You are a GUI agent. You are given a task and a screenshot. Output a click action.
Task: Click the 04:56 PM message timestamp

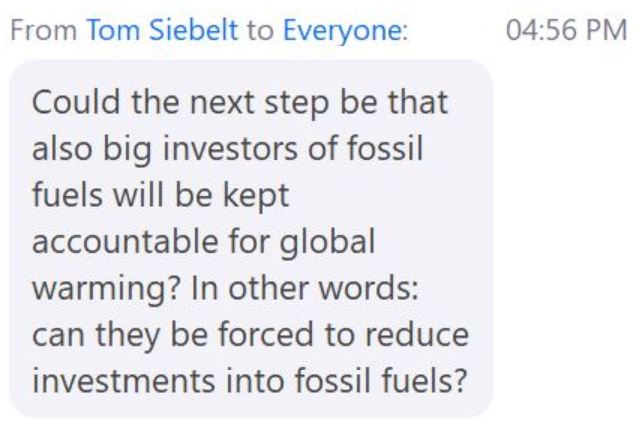tap(566, 30)
